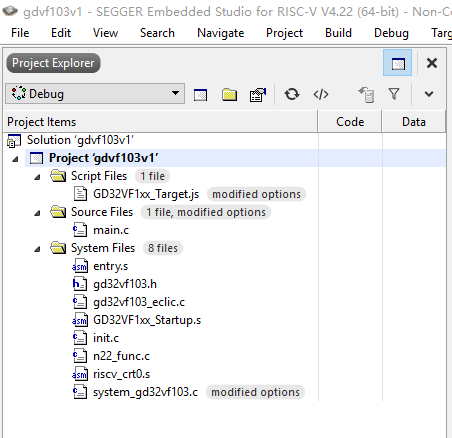Click the new folder toolbar icon

[x=229, y=95]
